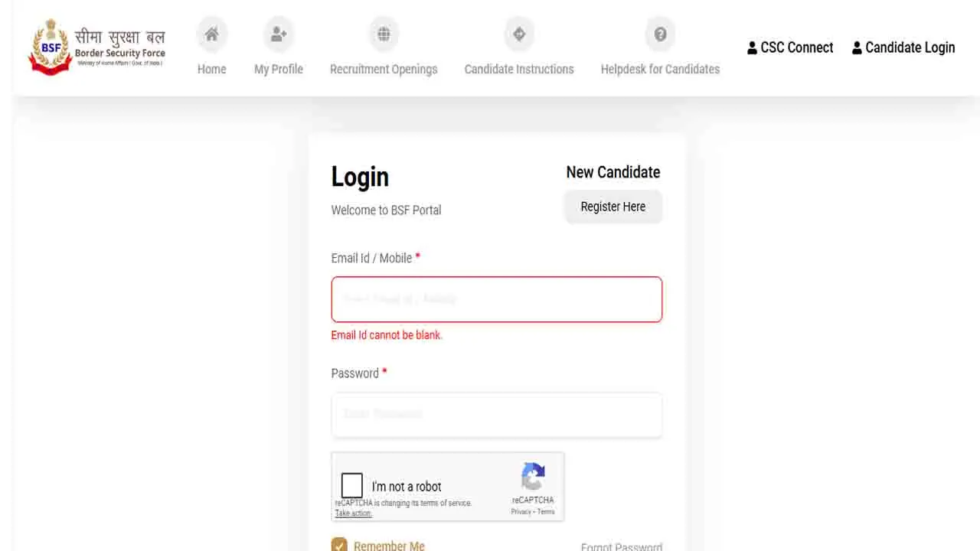Click the My Profile user icon

279,34
